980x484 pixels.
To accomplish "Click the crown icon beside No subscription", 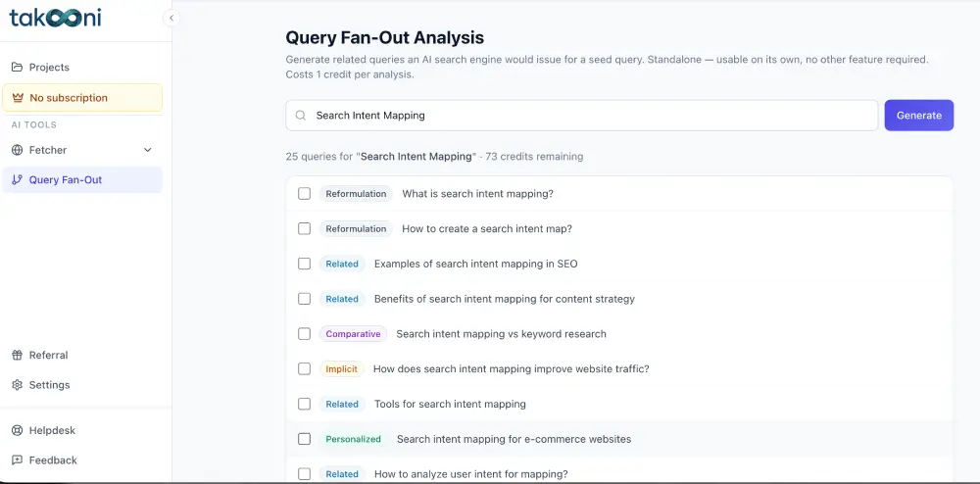I will [18, 97].
